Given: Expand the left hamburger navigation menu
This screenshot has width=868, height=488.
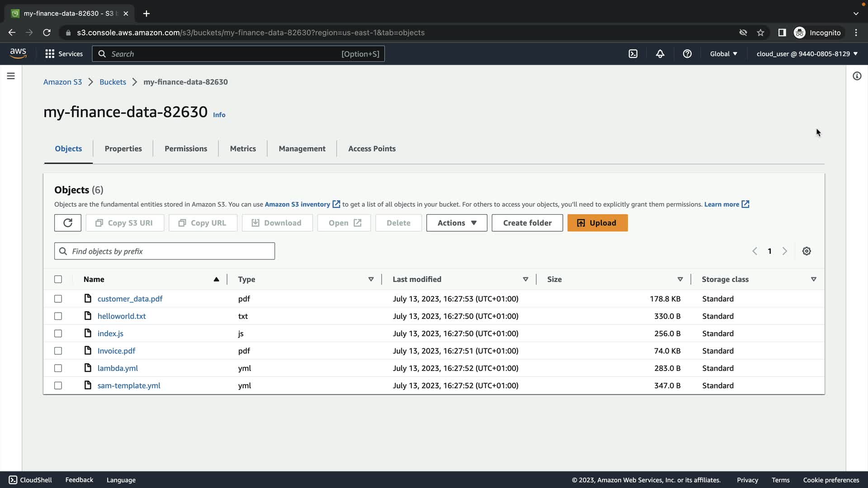Looking at the screenshot, I should [11, 76].
